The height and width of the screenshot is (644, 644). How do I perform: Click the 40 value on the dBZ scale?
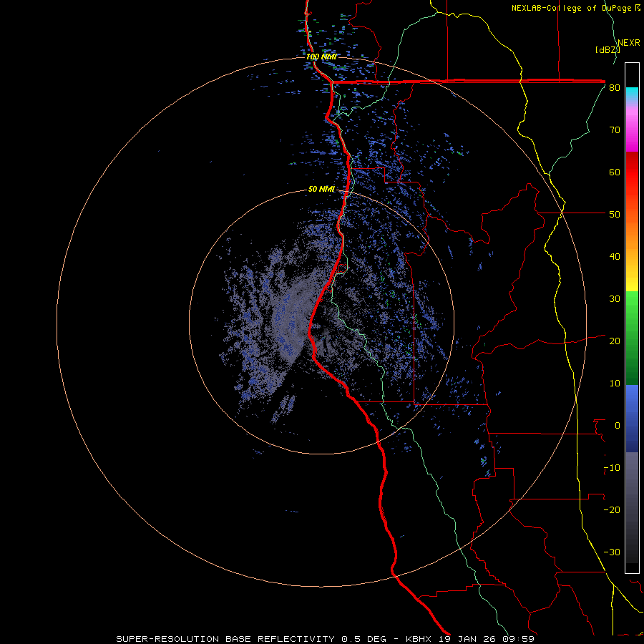click(x=615, y=257)
